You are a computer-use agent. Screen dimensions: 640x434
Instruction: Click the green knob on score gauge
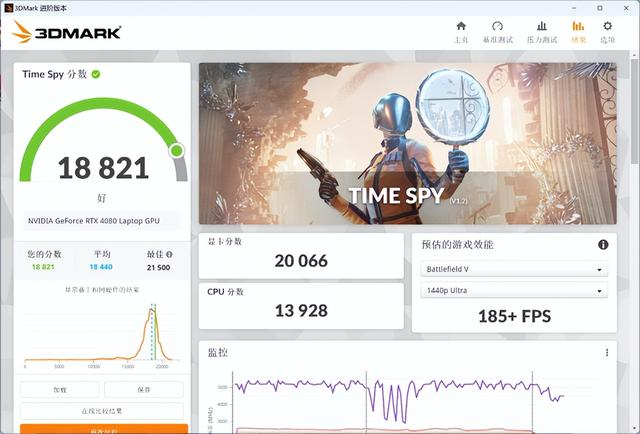pos(177,151)
